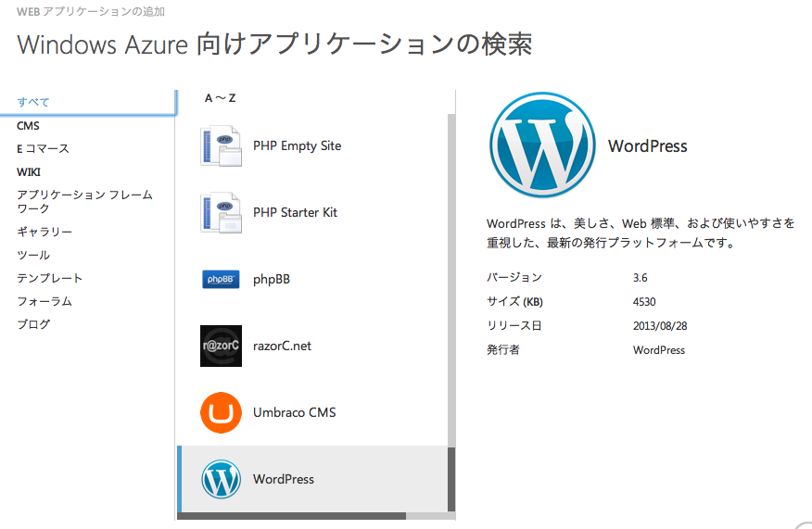Open the ツール category
812x529 pixels.
[33, 255]
